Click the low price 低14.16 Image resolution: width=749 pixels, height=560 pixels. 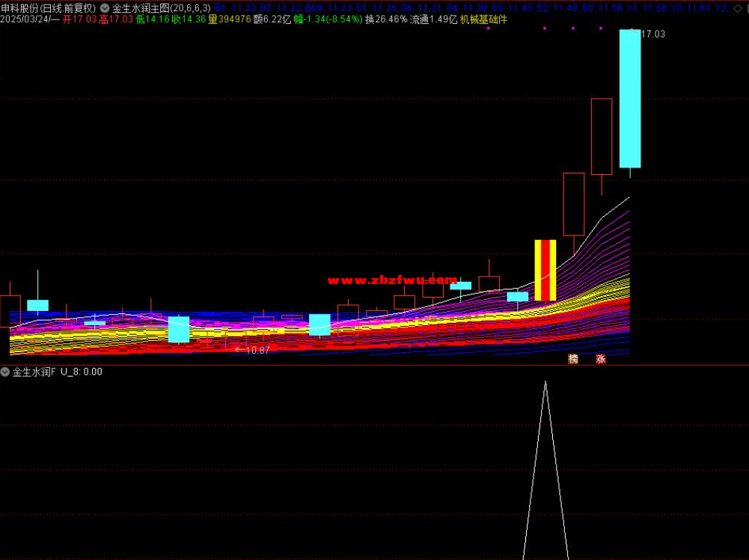coord(153,19)
